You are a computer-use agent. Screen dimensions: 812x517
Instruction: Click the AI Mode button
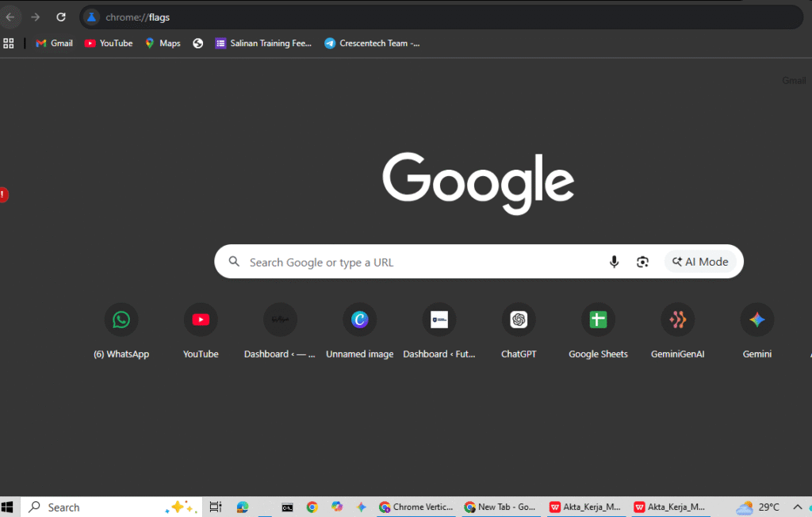[x=700, y=262]
